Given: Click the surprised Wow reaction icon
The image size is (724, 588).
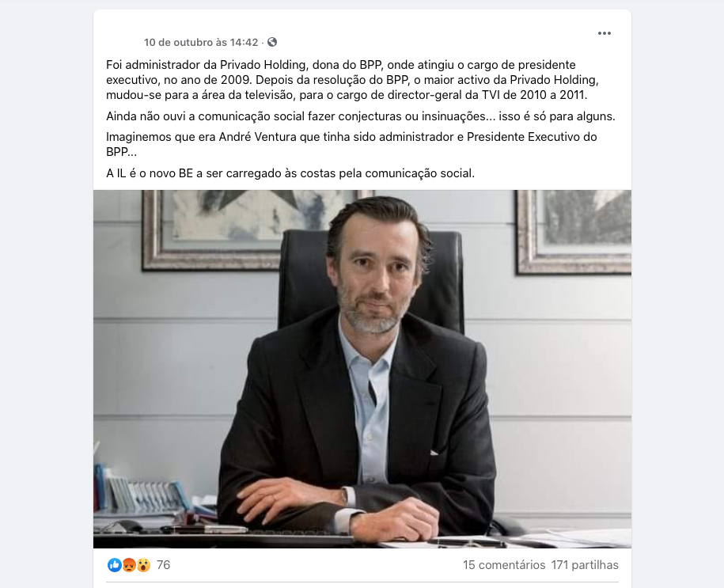Looking at the screenshot, I should point(143,564).
